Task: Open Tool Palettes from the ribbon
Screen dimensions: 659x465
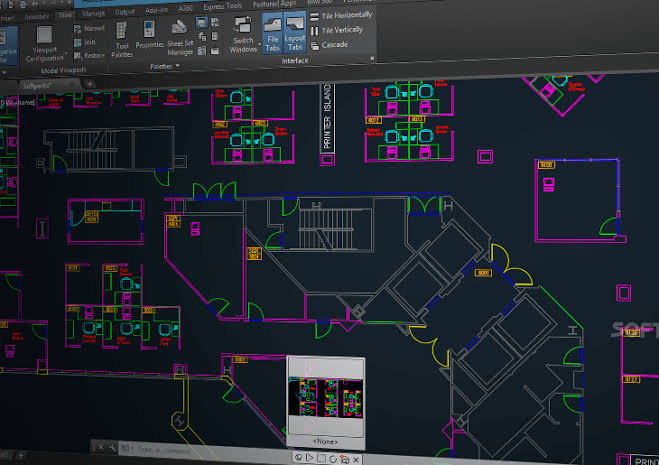Action: coord(122,40)
